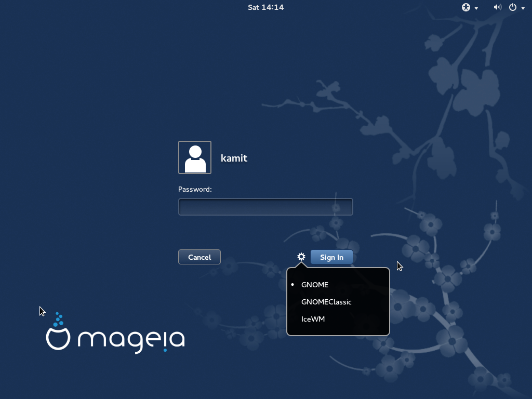Open the accessibility dropdown arrow

(475, 8)
